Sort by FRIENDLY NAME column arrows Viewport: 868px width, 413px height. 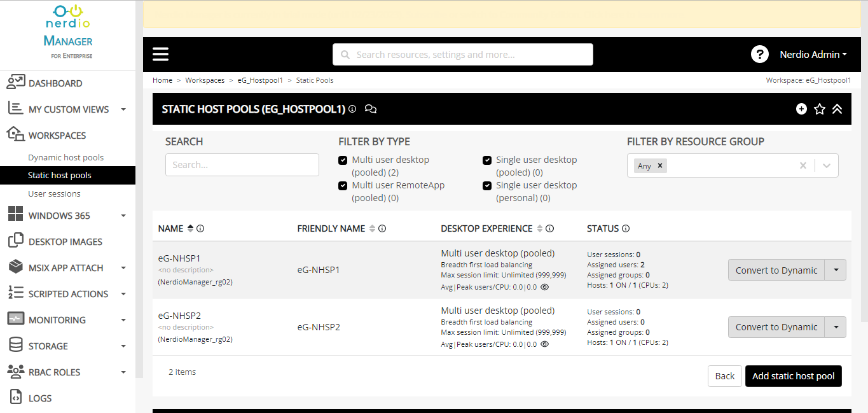click(x=372, y=228)
